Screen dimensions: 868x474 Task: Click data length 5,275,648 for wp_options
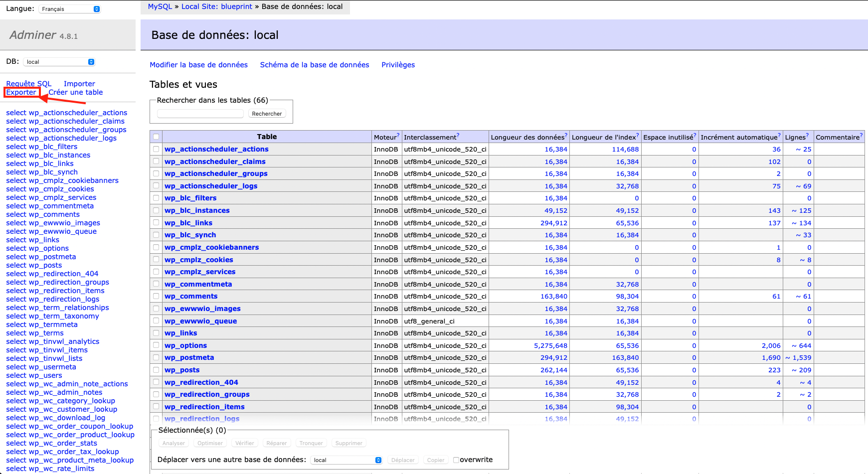point(550,345)
